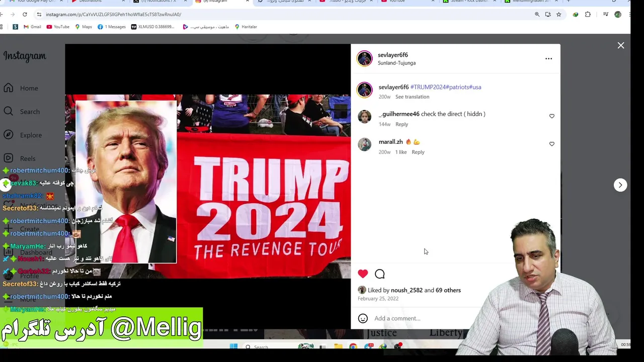Open Instagram Search in the sidebar

tap(22, 112)
